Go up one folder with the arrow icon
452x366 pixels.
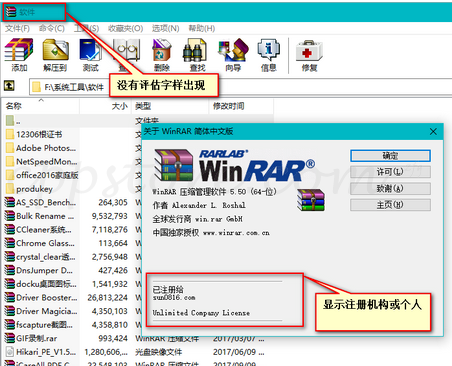(9, 86)
